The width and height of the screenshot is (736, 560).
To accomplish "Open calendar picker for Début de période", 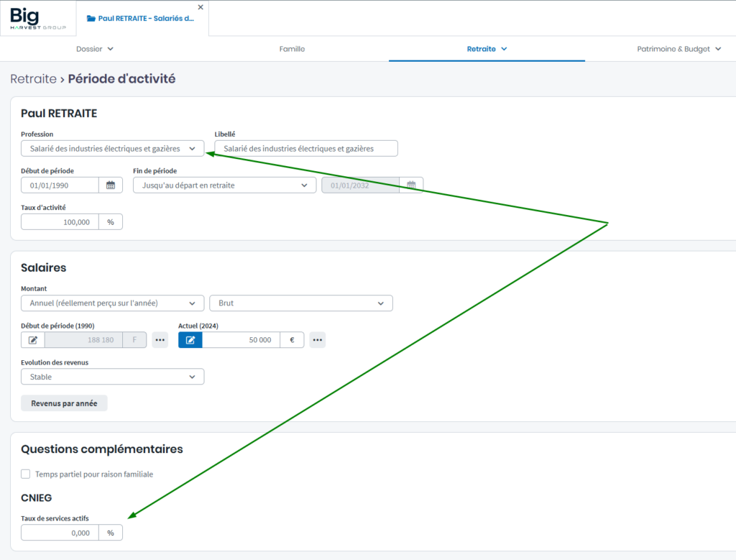I will click(x=110, y=185).
